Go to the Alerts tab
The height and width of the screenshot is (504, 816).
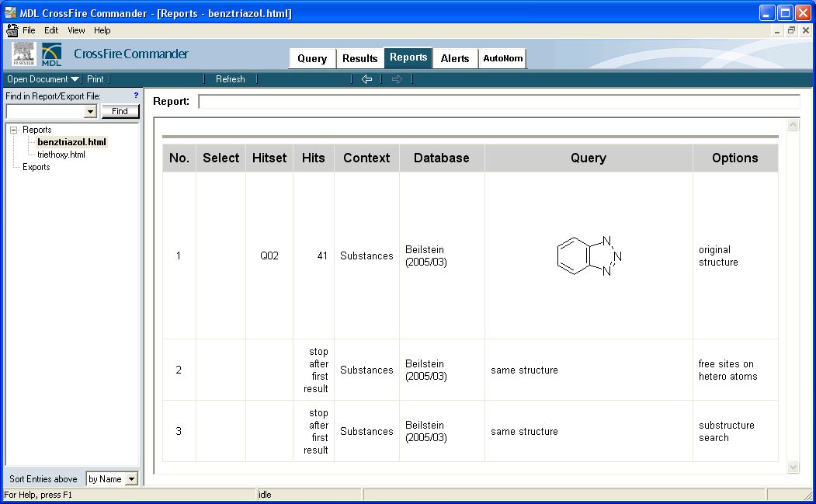[455, 58]
